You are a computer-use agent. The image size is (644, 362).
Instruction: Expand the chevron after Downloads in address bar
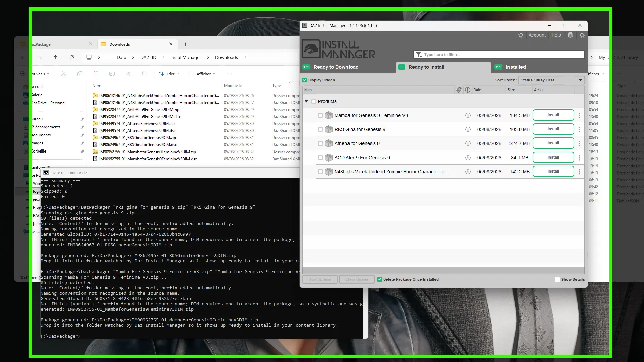[245, 57]
